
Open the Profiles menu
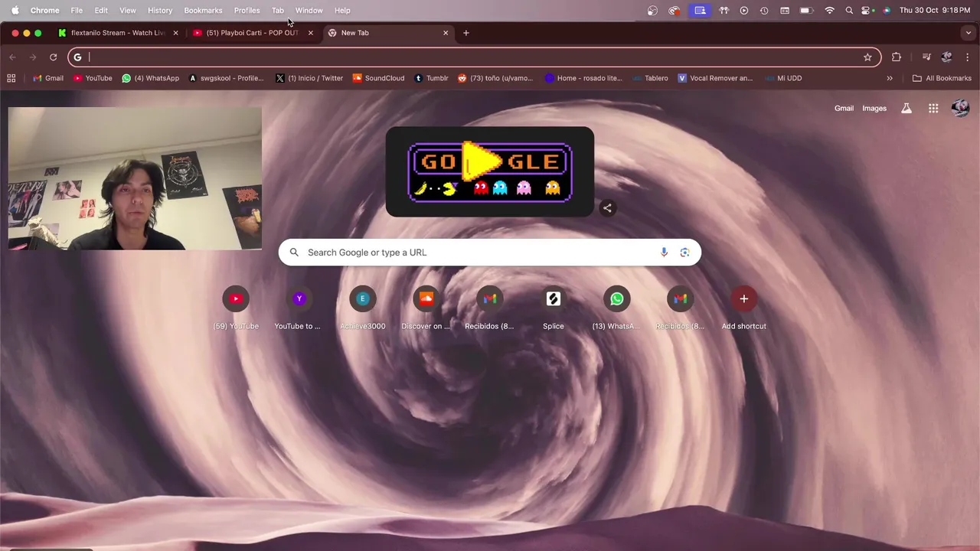247,10
